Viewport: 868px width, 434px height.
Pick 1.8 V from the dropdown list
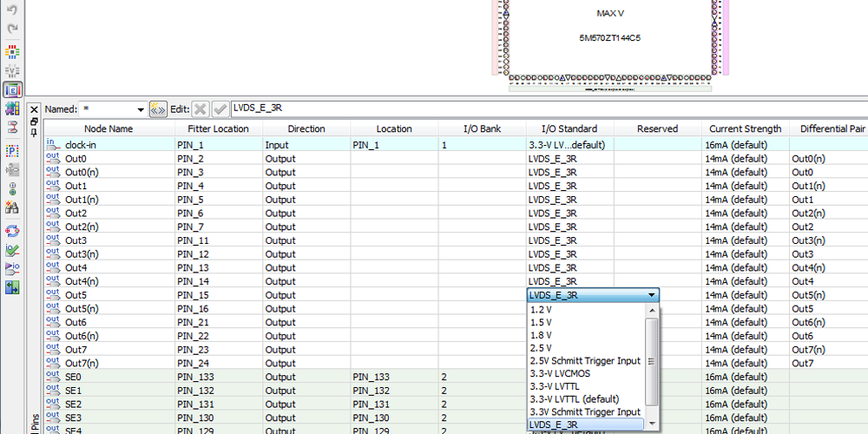541,335
